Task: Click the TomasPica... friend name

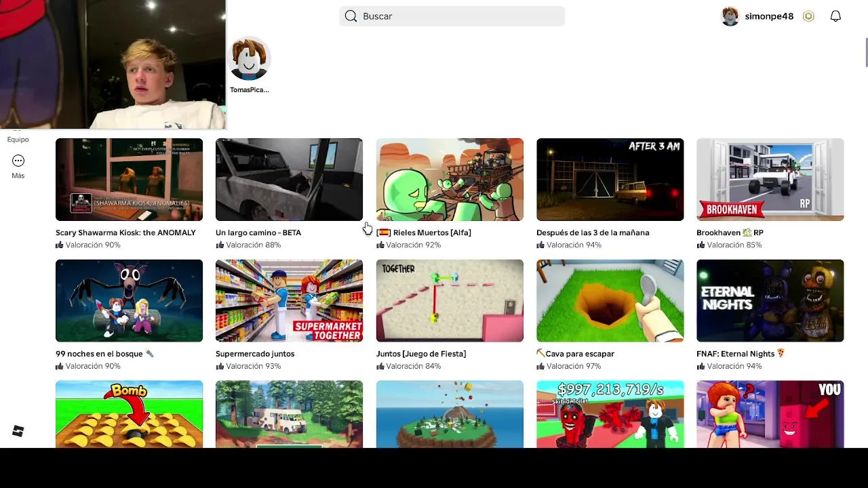Action: coord(250,89)
